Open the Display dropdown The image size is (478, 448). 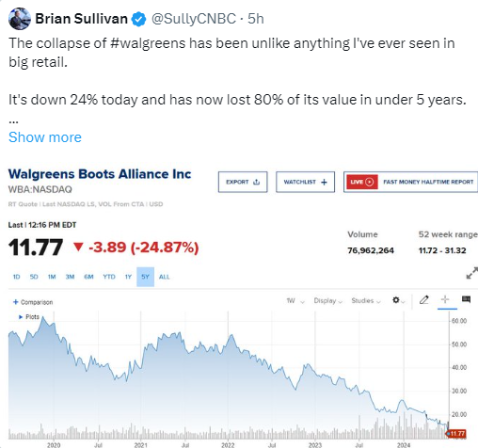[327, 301]
